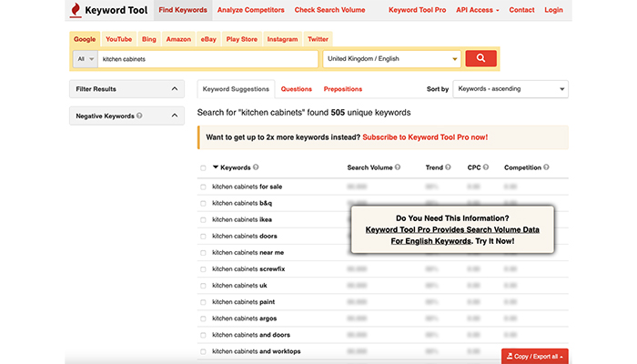Click the 'kitchen cabinets near me' keyword text
Viewport: 637px width, 364px height.
tap(248, 252)
